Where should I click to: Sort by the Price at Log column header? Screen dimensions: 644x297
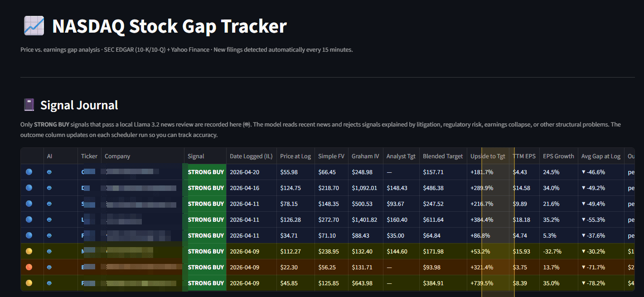click(x=295, y=156)
